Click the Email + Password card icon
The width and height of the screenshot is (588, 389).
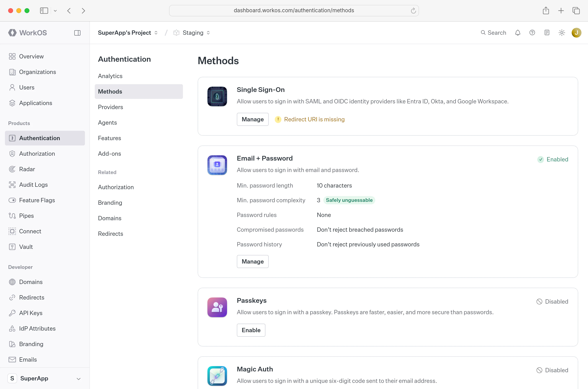click(217, 165)
